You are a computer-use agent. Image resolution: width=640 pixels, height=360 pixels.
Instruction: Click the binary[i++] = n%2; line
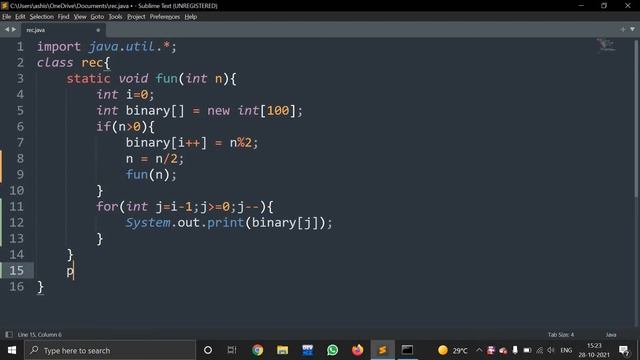click(x=192, y=143)
